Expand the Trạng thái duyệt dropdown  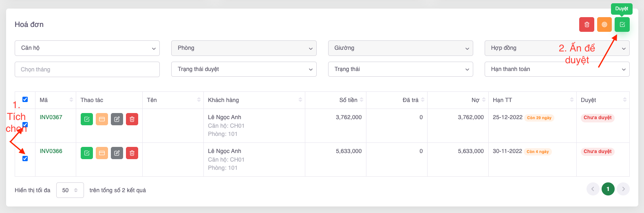244,69
